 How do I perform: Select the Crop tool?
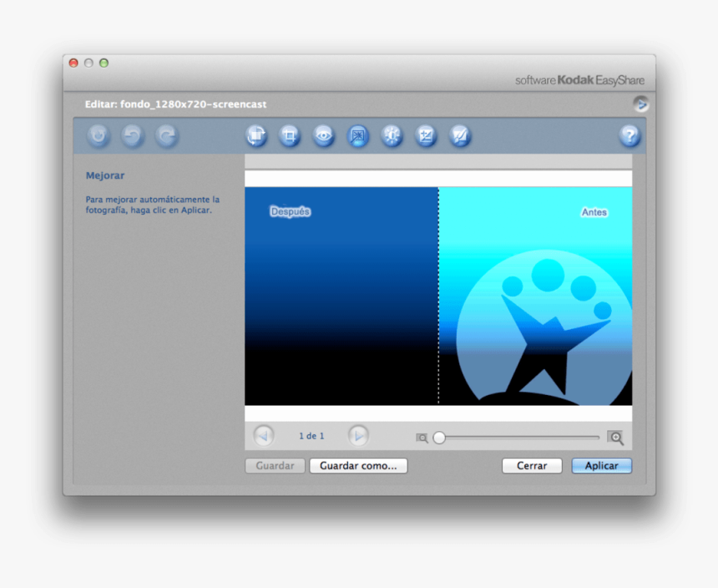[290, 136]
